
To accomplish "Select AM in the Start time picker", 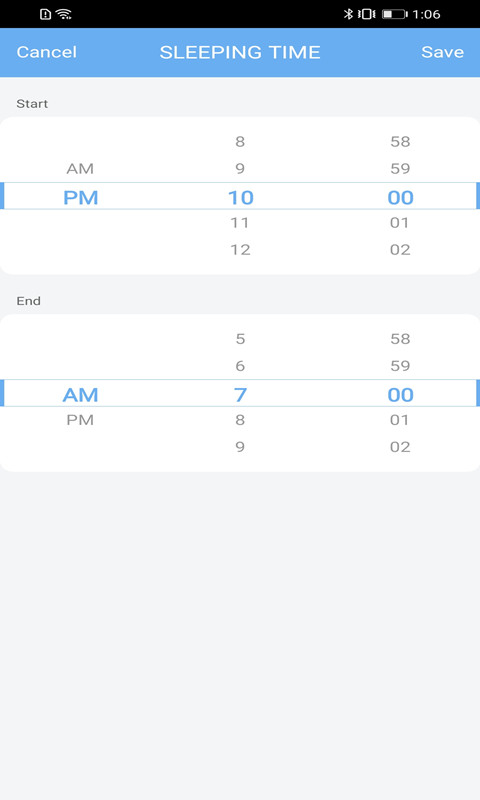I will coord(80,168).
